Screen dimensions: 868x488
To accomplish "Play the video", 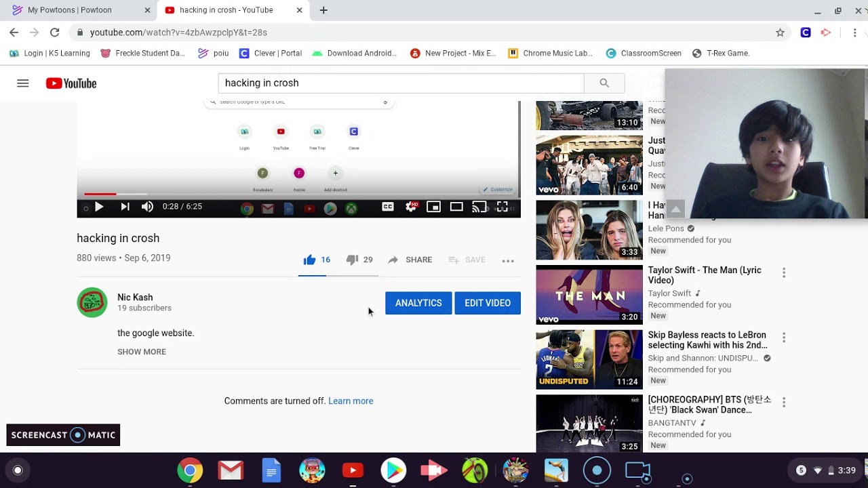I will tap(99, 207).
